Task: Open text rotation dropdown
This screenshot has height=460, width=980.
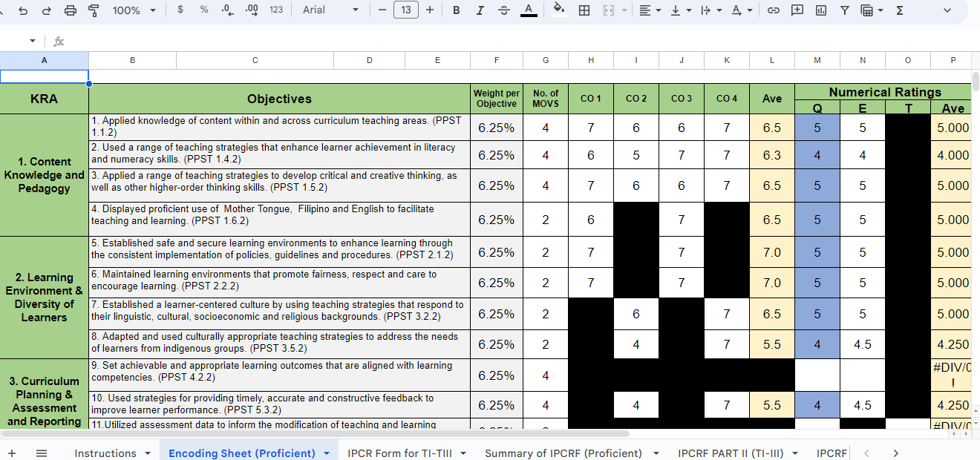Action: [742, 10]
